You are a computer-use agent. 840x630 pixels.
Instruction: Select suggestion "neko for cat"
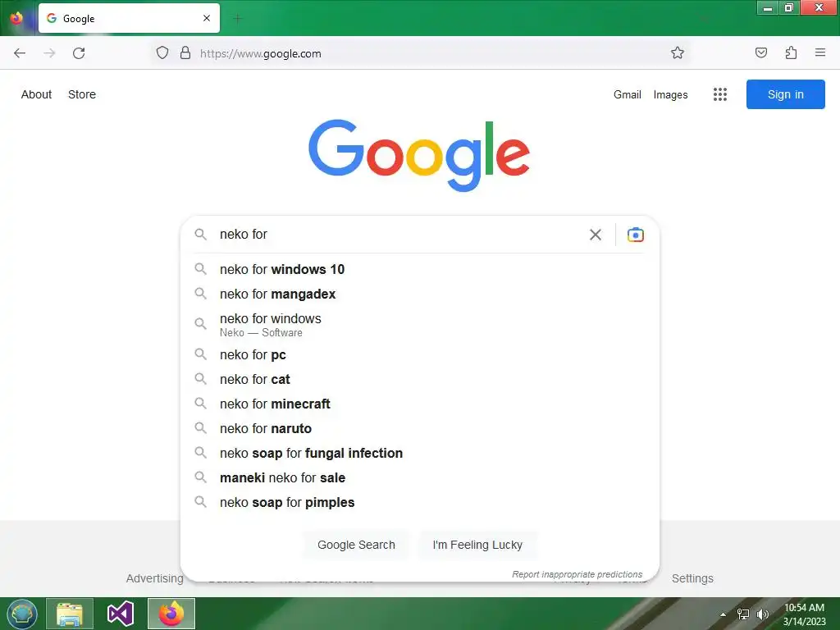(420, 379)
